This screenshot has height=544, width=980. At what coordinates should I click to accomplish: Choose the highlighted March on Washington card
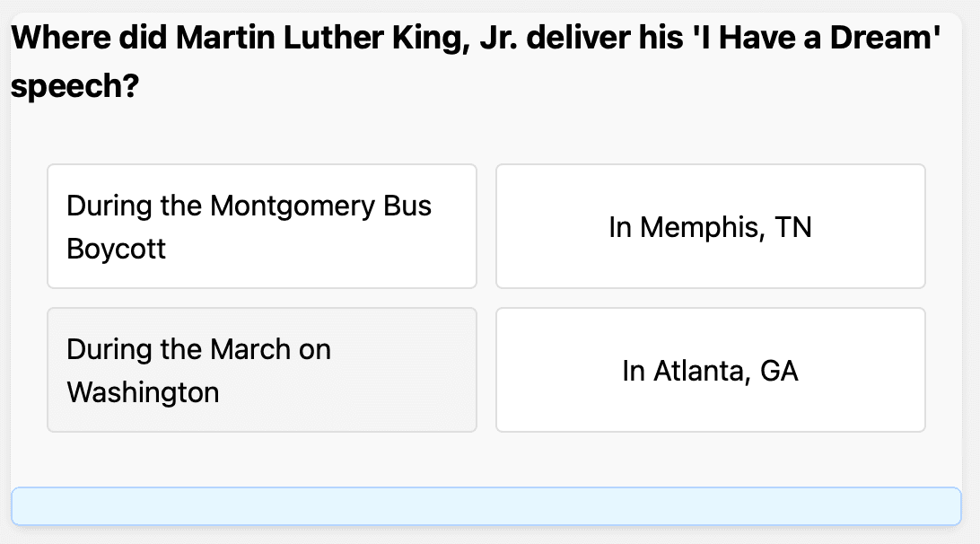pyautogui.click(x=261, y=370)
